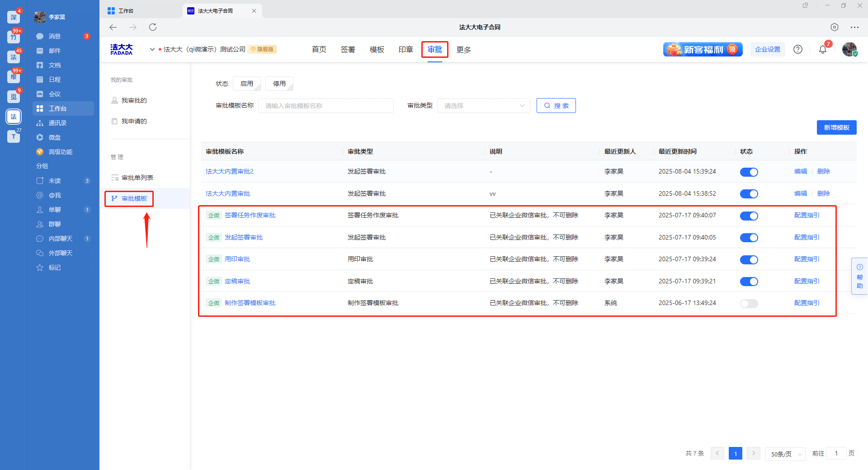Open the 模板 tab
Viewport: 868px width, 470px height.
click(x=377, y=49)
